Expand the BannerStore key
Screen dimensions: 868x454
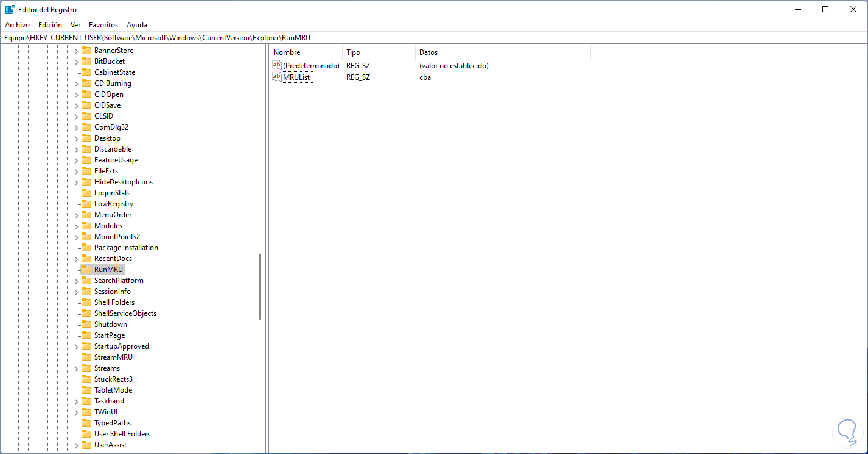click(x=76, y=51)
